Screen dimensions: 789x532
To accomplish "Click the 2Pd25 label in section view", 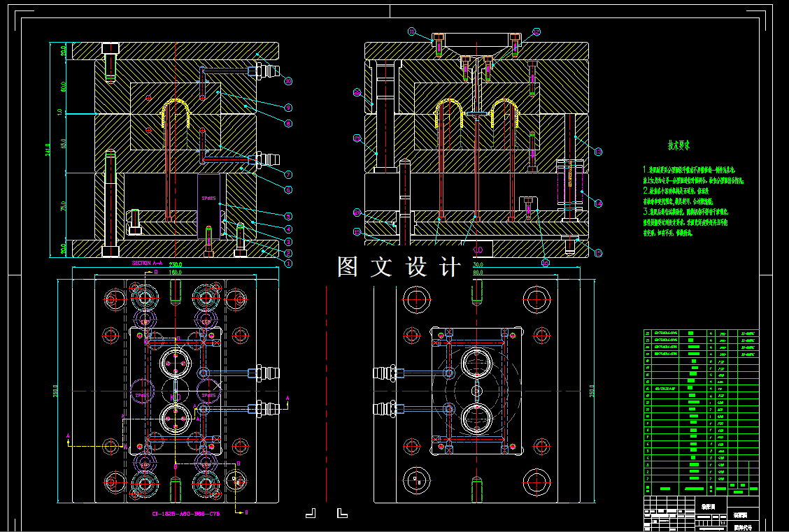I will (208, 199).
